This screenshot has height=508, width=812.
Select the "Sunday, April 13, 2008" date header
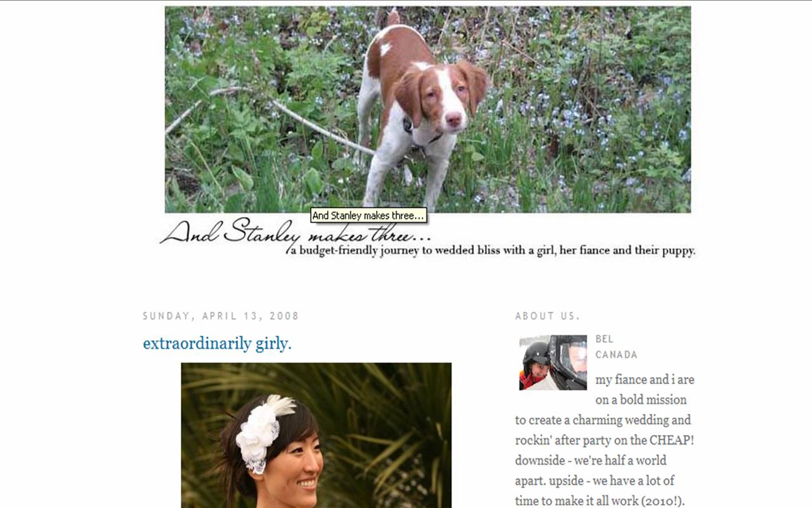pos(221,316)
